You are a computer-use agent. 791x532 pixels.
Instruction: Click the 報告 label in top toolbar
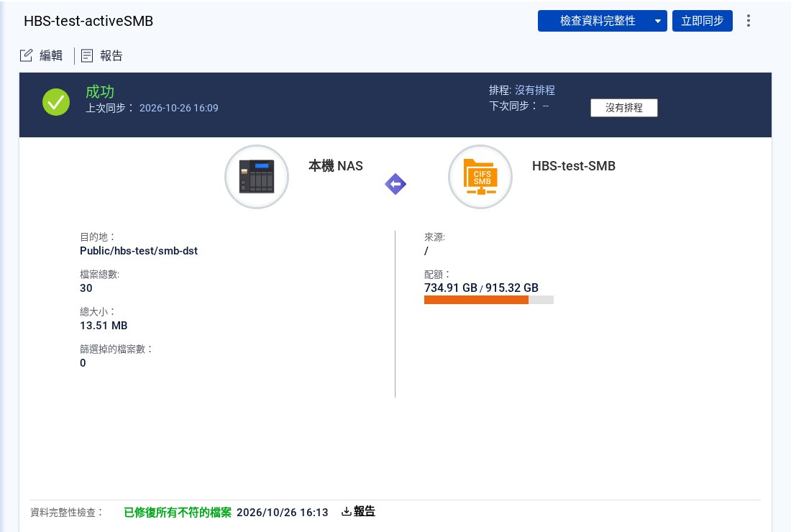pos(111,55)
